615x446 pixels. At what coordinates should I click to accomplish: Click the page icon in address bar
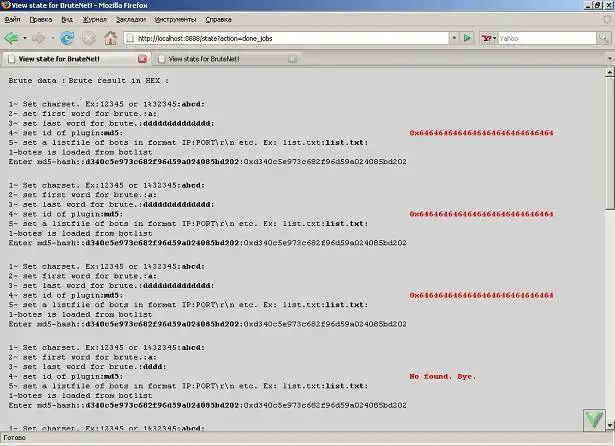[129, 38]
